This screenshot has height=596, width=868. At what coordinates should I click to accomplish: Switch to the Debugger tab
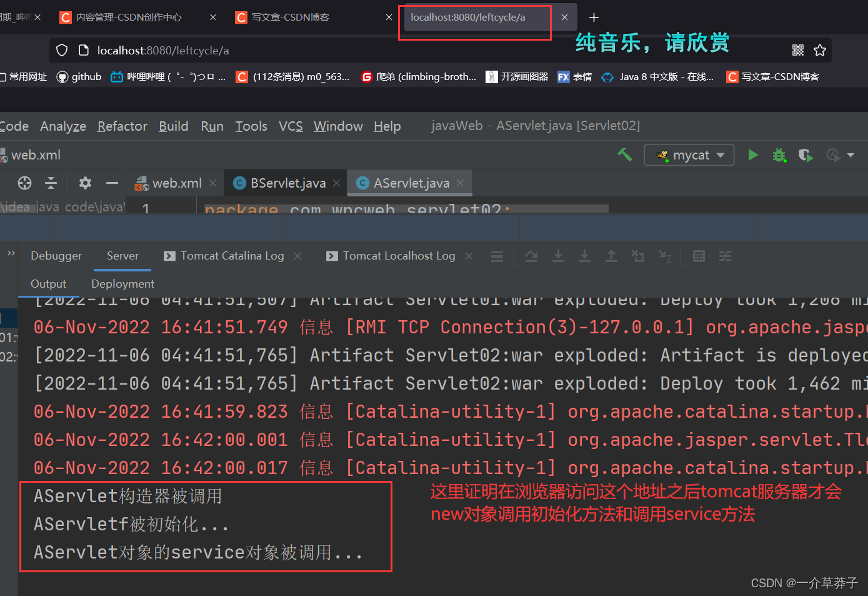(x=56, y=256)
